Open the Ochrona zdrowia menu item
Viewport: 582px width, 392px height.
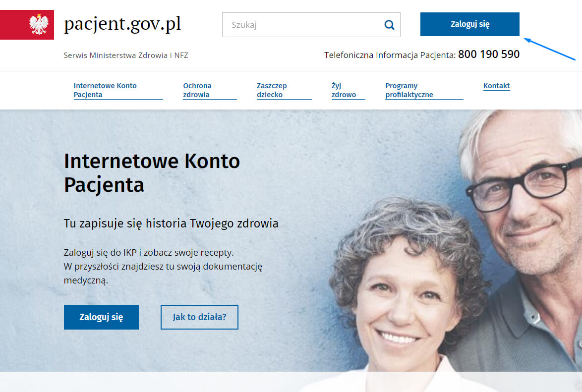click(197, 90)
